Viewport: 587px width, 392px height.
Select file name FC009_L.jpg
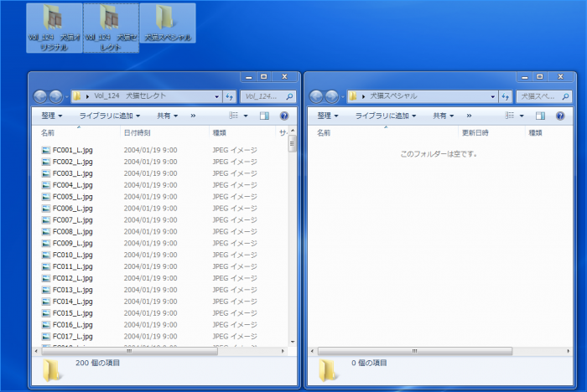coord(73,244)
